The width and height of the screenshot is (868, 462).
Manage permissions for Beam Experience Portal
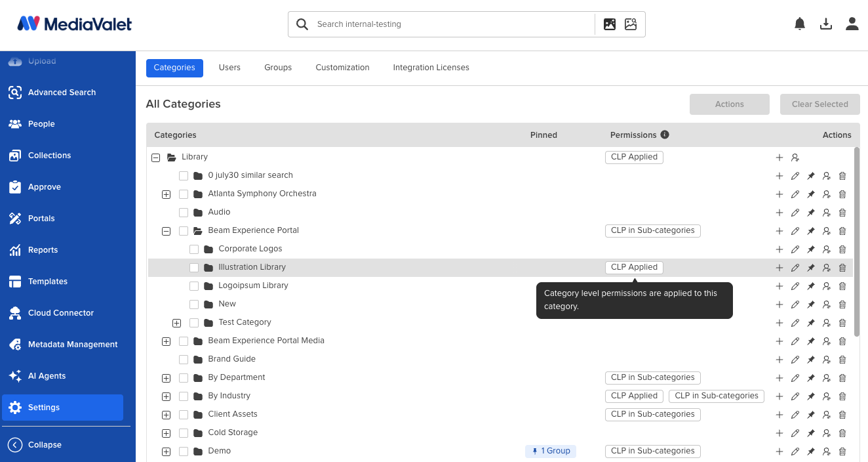click(827, 231)
